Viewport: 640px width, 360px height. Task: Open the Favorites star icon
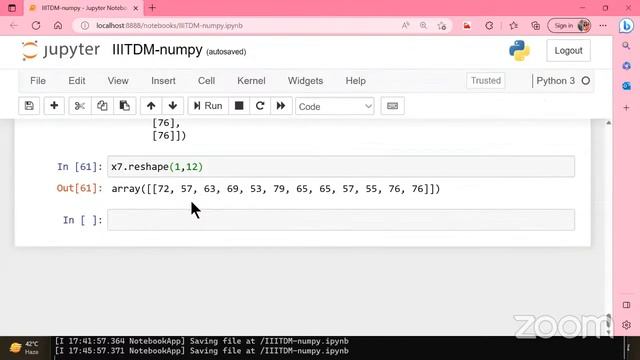pyautogui.click(x=514, y=26)
